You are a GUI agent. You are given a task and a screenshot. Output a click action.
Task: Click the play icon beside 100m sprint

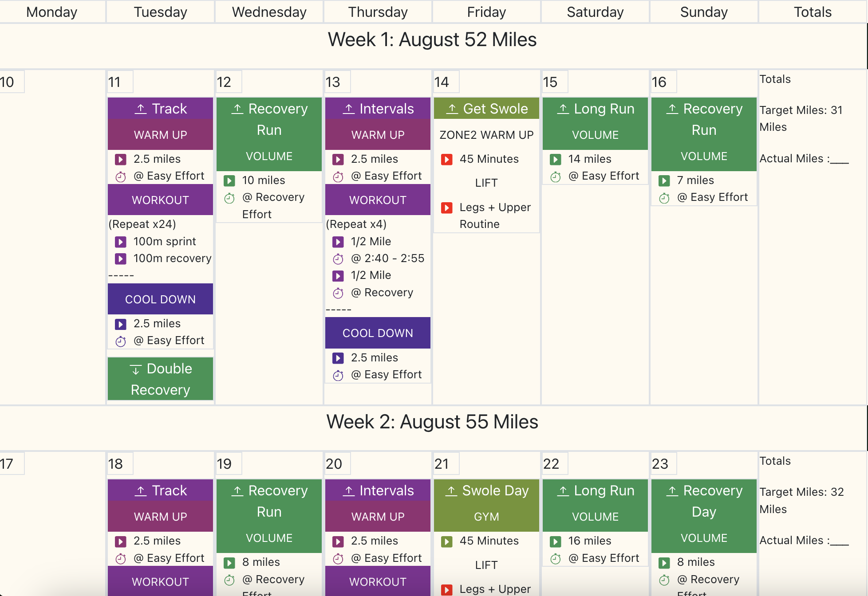point(121,242)
